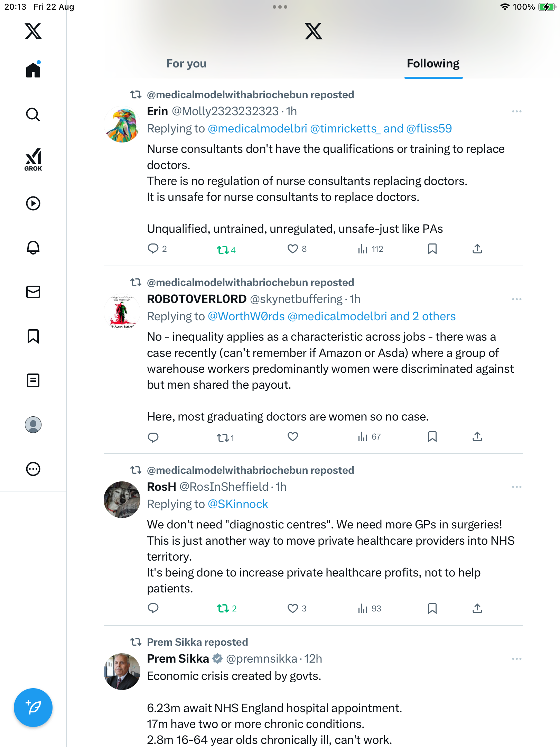The image size is (560, 747).
Task: Share Erin's post via share icon
Action: [x=477, y=249]
